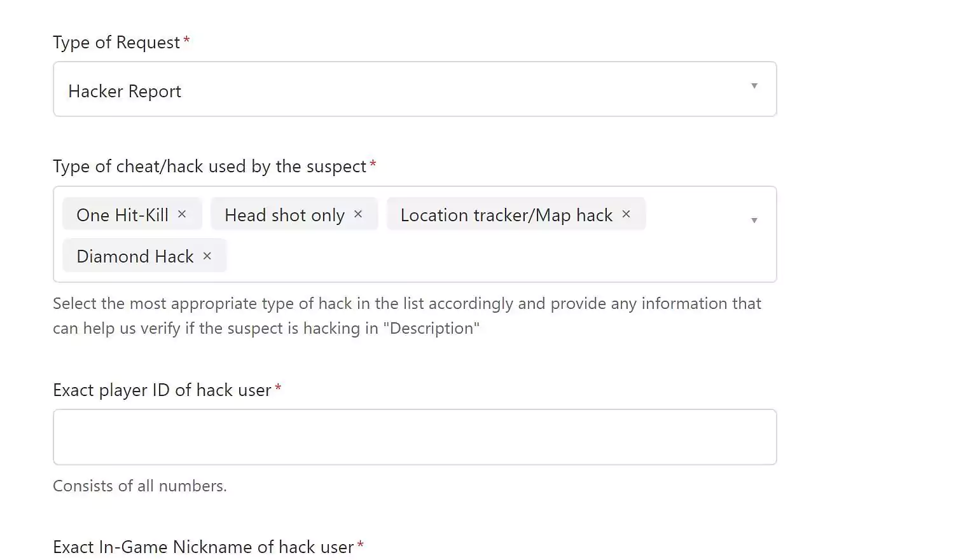Select the One Hit-Kill tag label

point(122,215)
